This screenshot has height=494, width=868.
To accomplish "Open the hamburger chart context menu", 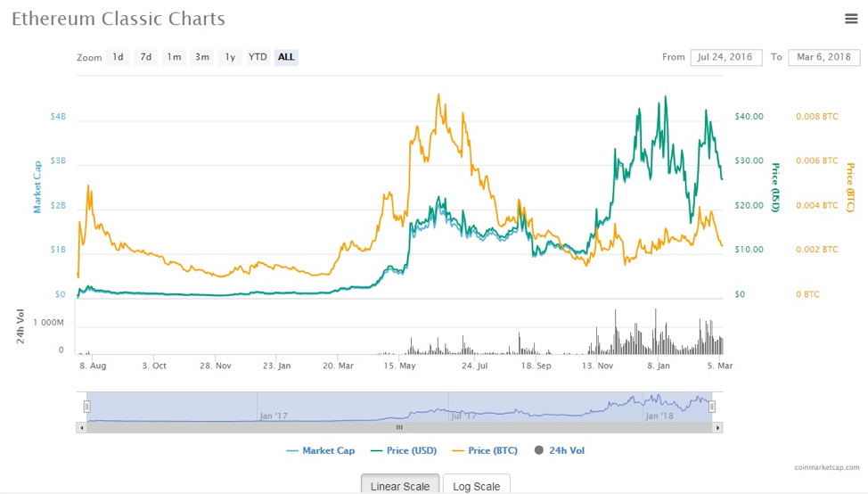I will pos(851,19).
